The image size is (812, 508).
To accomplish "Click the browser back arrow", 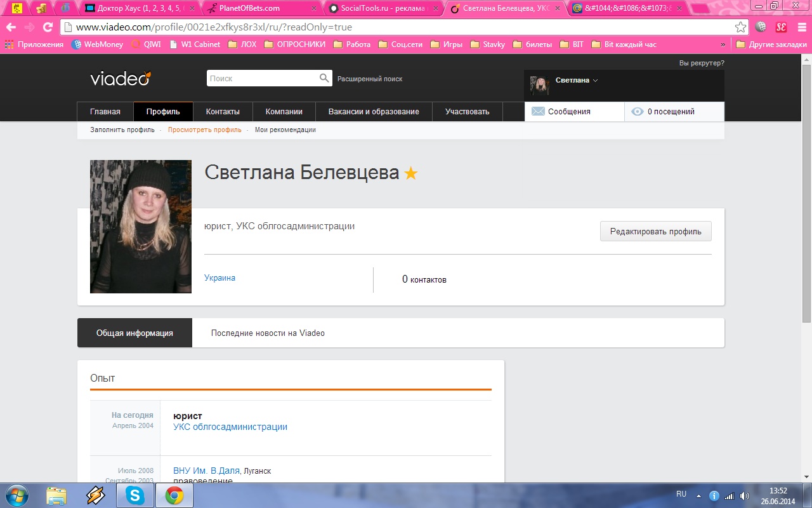I will (11, 27).
